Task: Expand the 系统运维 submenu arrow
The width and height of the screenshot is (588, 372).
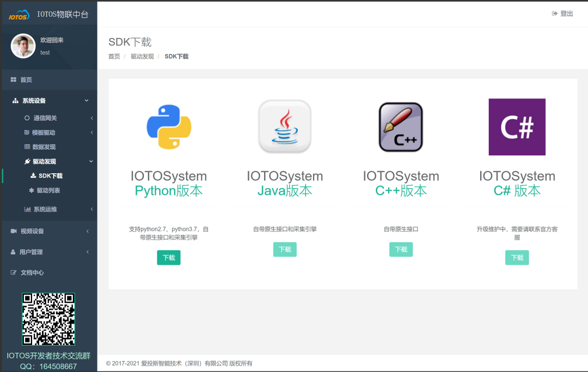Action: pos(91,209)
